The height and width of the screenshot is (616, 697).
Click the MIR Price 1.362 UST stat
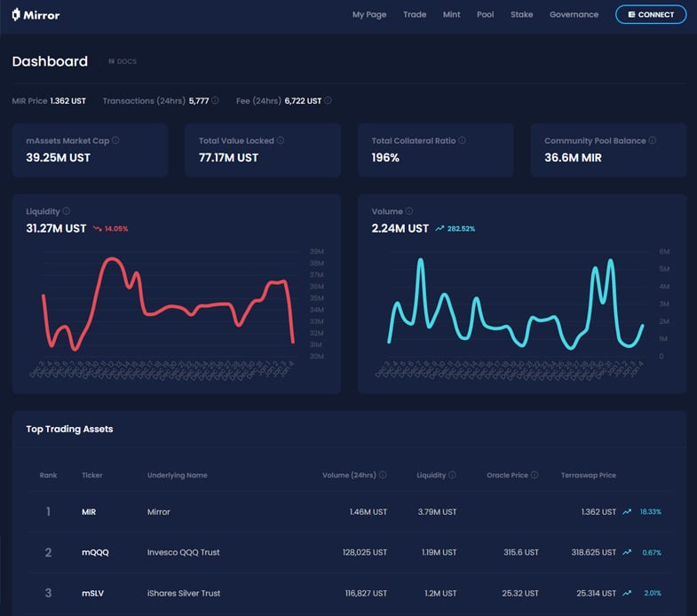(x=49, y=101)
